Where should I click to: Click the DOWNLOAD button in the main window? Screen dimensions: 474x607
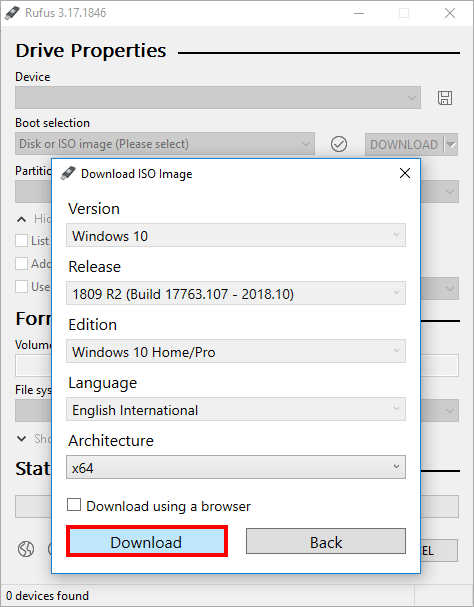[x=404, y=144]
